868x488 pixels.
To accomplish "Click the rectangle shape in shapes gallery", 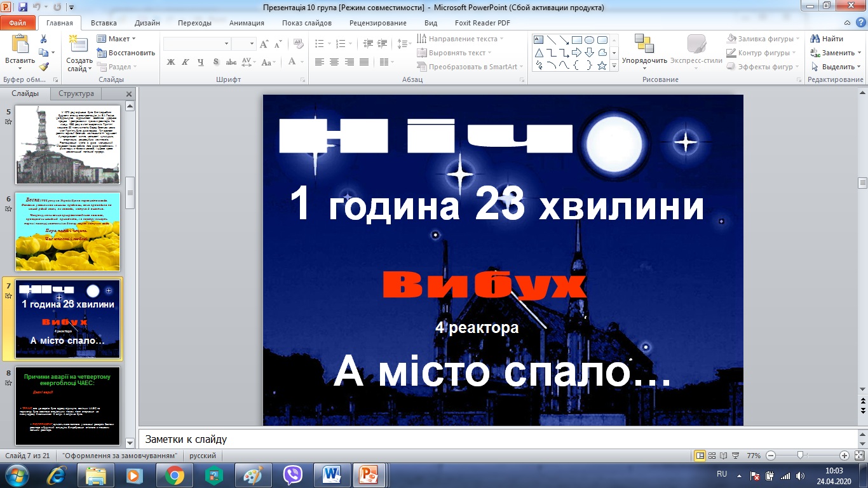I will pos(577,39).
